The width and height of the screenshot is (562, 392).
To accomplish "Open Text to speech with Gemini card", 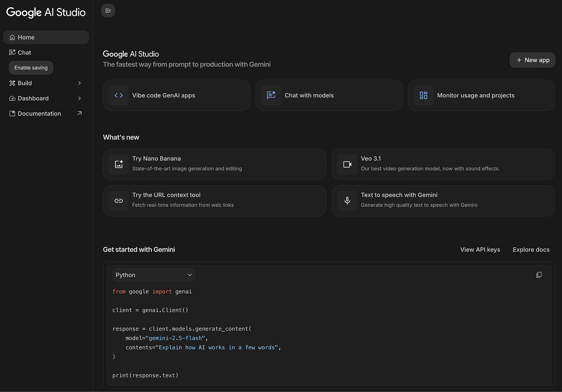I will click(443, 201).
